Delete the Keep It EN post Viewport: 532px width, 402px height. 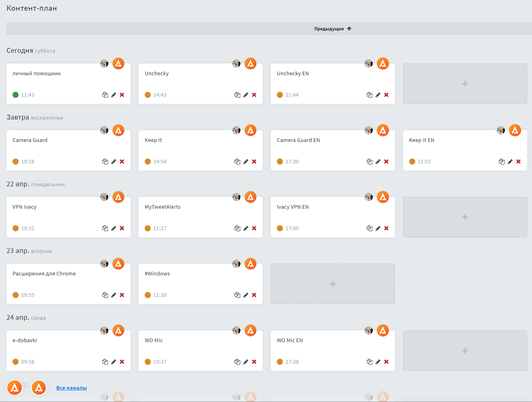[518, 162]
